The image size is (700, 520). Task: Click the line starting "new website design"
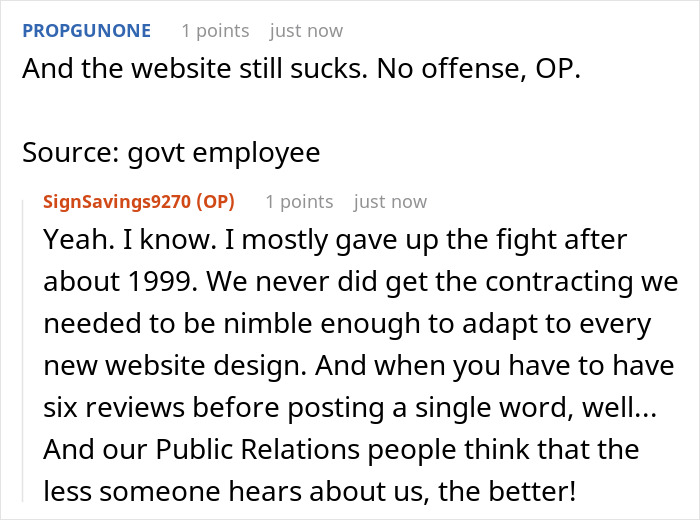[x=345, y=367]
